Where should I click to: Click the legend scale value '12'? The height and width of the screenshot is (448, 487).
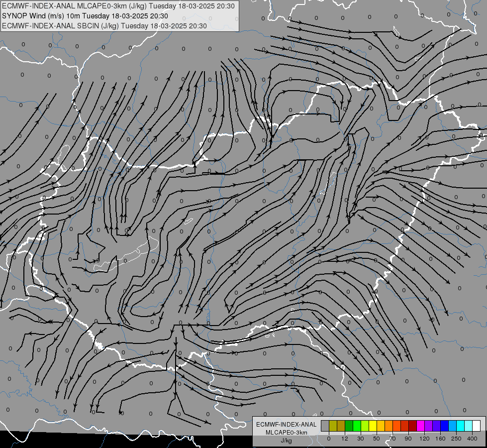click(345, 439)
